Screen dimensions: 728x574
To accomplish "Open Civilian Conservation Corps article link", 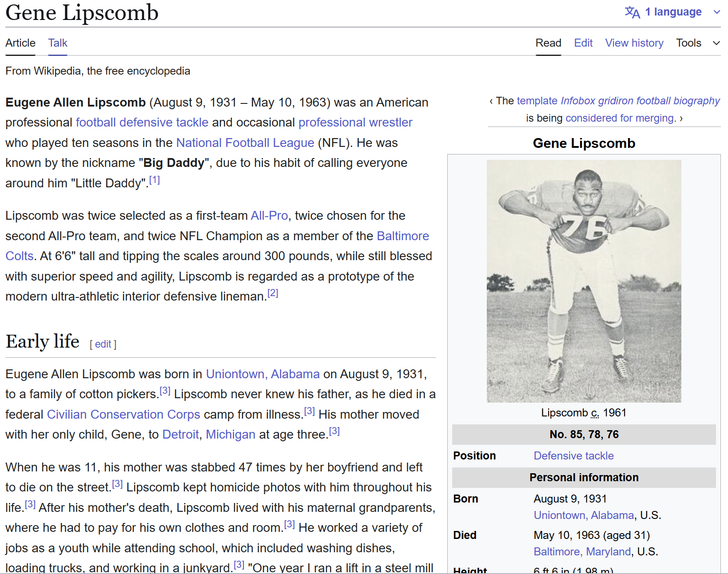I will [123, 415].
